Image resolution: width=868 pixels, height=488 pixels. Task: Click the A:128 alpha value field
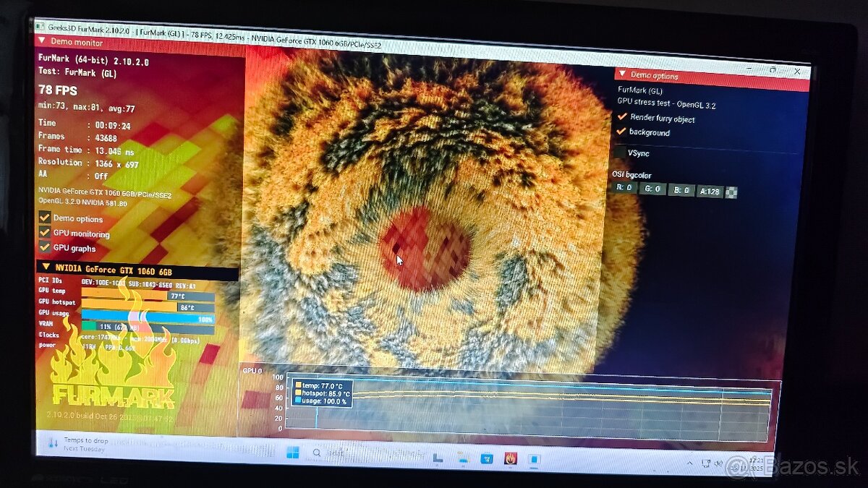point(709,192)
